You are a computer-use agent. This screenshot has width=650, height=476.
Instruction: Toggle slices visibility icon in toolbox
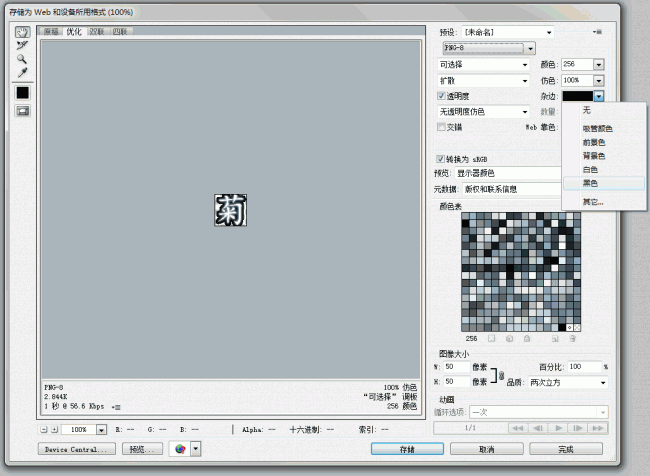tap(22, 111)
